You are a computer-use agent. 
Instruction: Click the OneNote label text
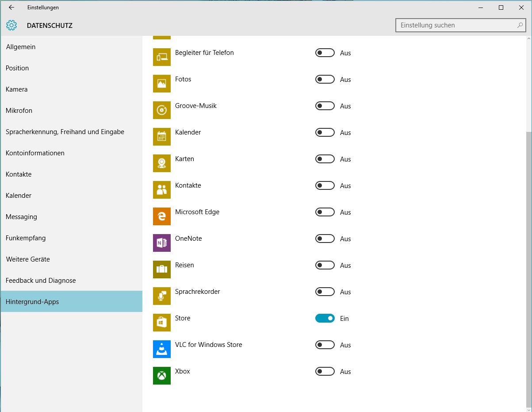coord(188,239)
